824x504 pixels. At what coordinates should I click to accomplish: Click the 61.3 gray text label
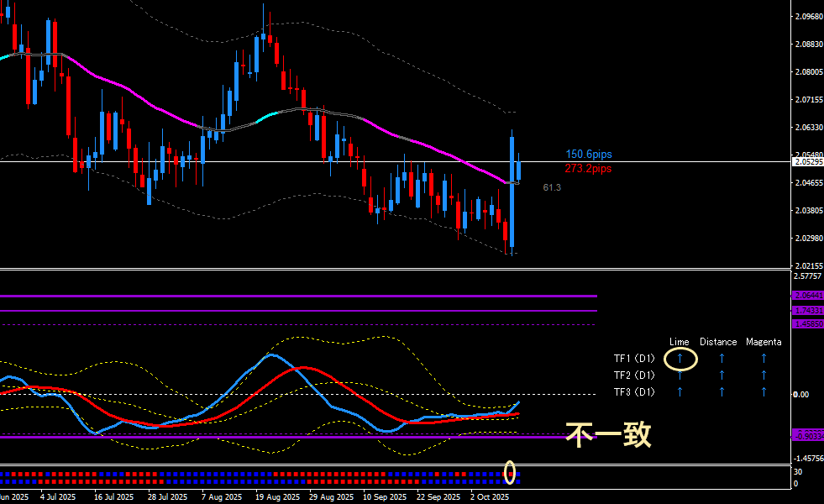click(x=552, y=187)
